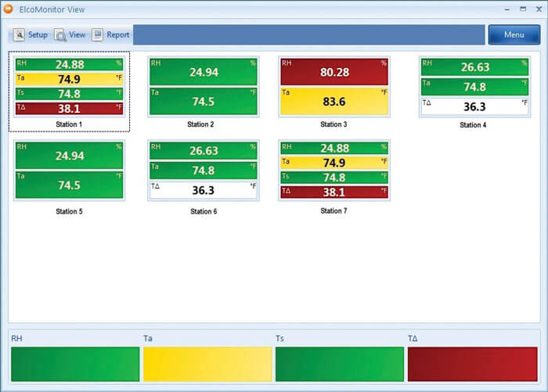The width and height of the screenshot is (548, 392).
Task: Click the ElcoMonitor orange app icon
Action: [9, 9]
